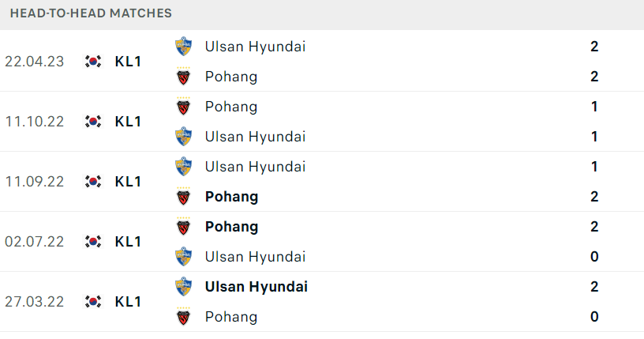Click Pohang crest in 02.07.22 match
The image size is (644, 339).
[184, 227]
